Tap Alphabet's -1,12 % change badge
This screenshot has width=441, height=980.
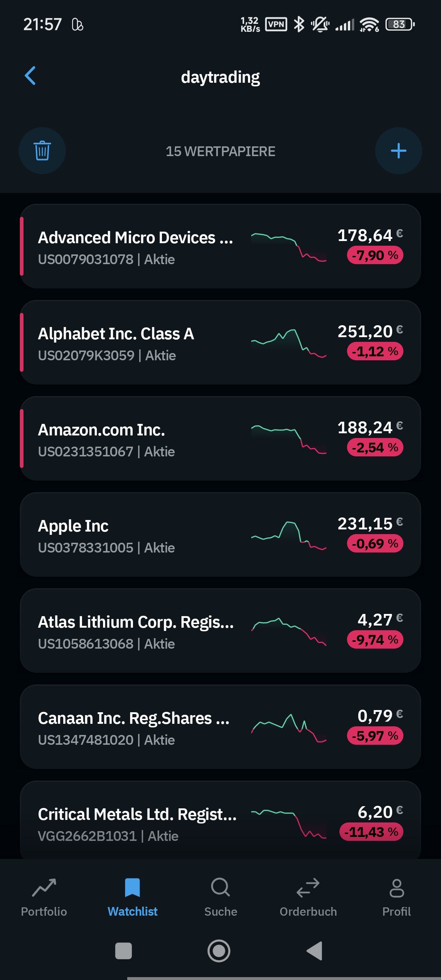(375, 351)
